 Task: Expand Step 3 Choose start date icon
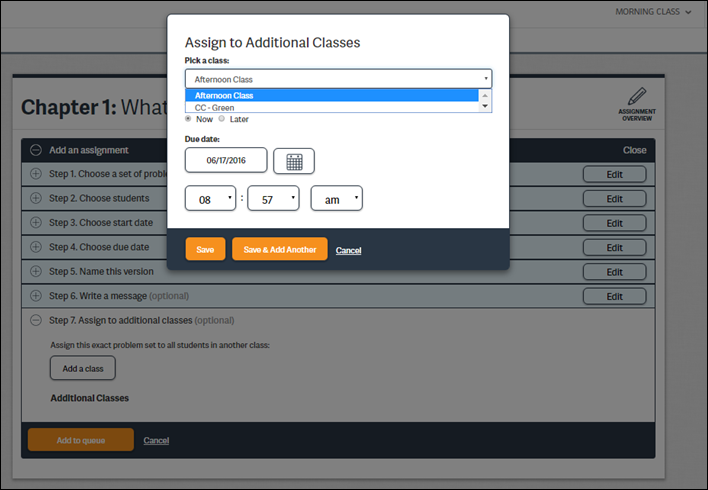36,223
